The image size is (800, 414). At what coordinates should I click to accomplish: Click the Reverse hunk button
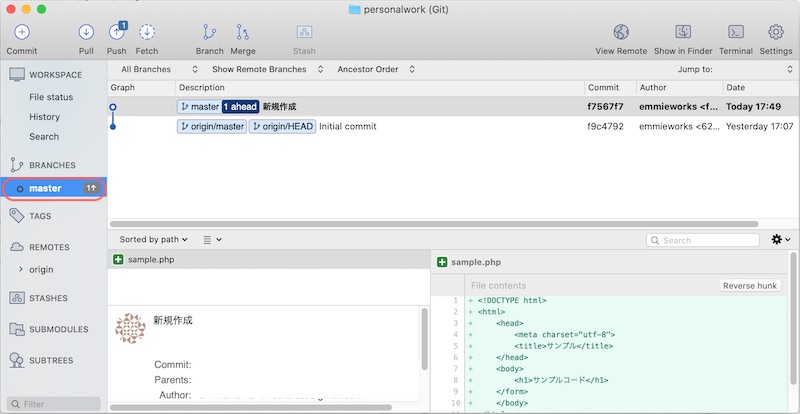click(x=749, y=285)
